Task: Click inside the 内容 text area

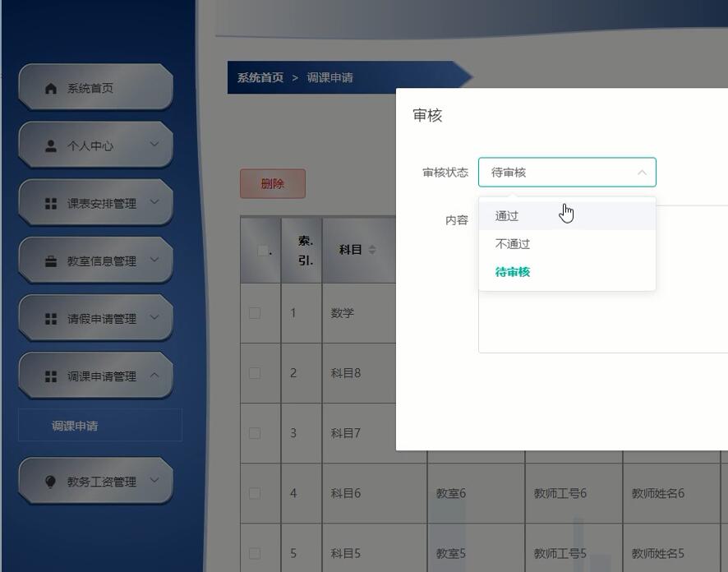Action: tap(603, 322)
